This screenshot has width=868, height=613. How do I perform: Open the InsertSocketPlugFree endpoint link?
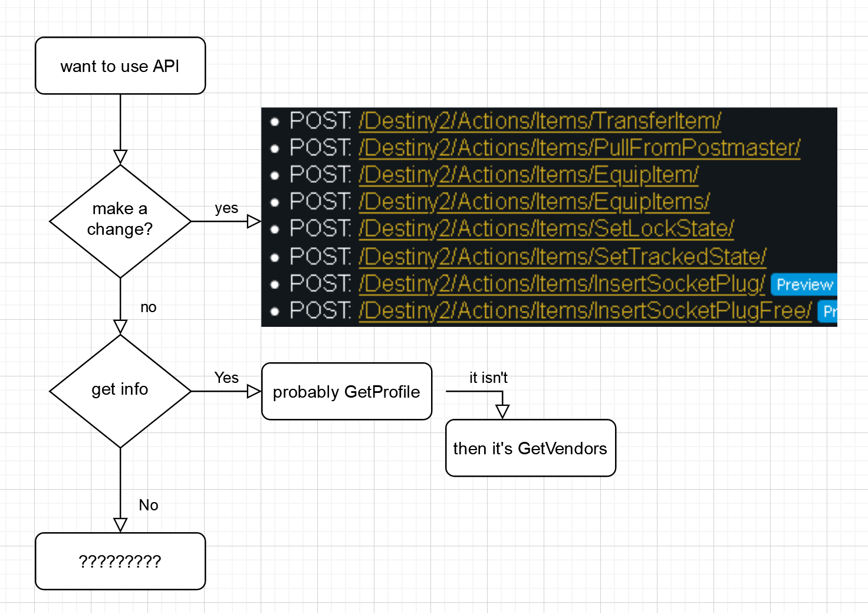click(583, 310)
